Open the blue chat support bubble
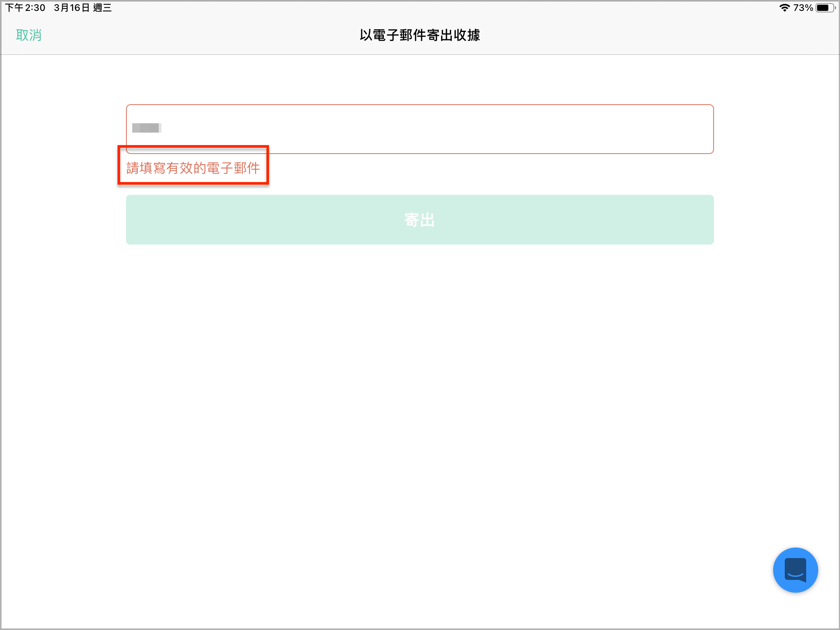 pyautogui.click(x=795, y=570)
